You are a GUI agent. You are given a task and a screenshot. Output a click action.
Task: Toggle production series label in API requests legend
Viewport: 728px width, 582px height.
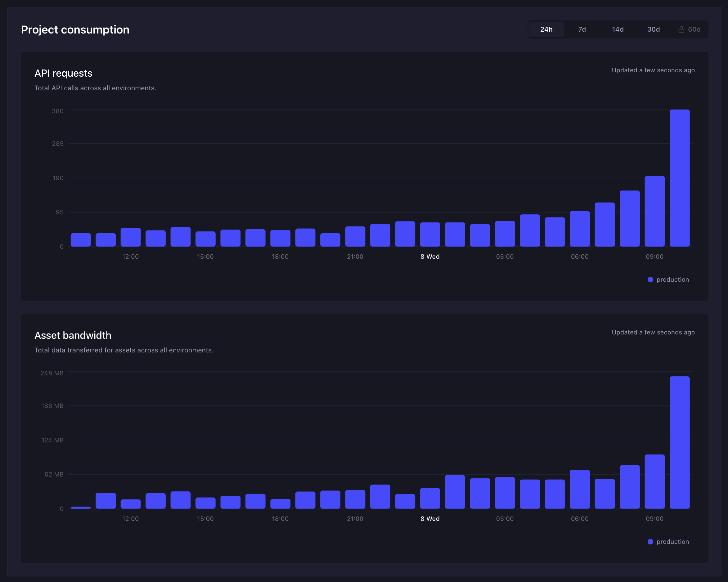click(673, 280)
